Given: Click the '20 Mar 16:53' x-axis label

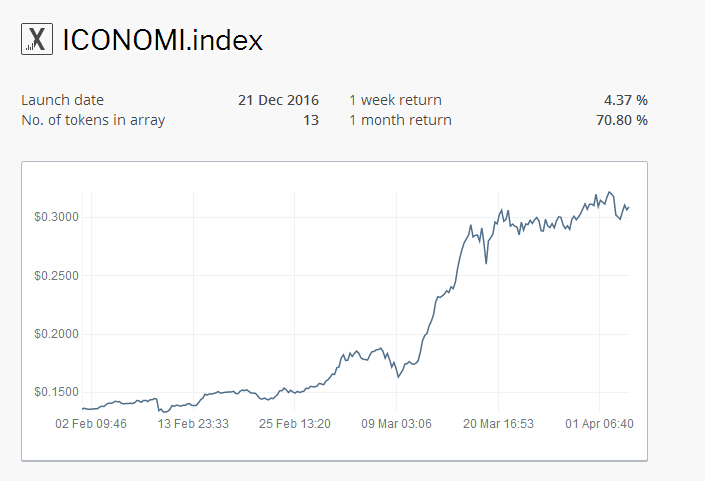Looking at the screenshot, I should tap(498, 423).
